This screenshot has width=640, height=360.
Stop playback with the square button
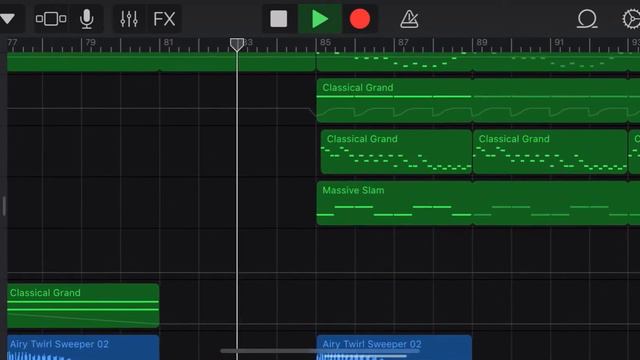point(279,19)
